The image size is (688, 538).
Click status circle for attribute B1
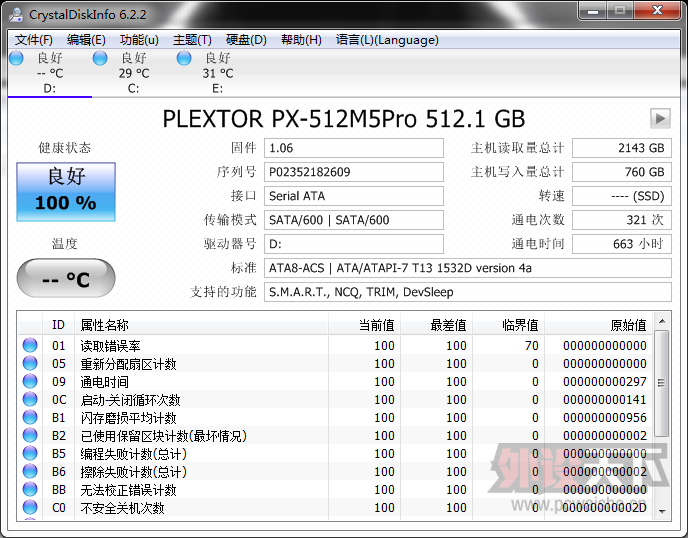pos(30,417)
